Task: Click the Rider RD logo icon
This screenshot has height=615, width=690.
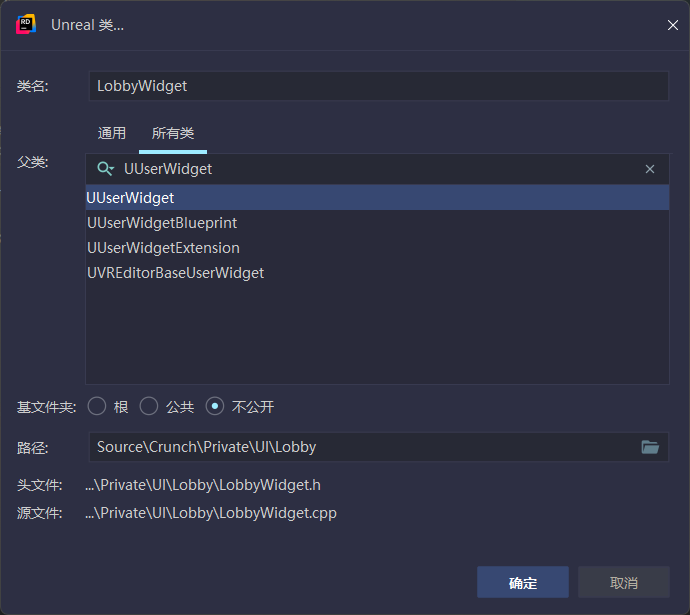Action: coord(26,25)
